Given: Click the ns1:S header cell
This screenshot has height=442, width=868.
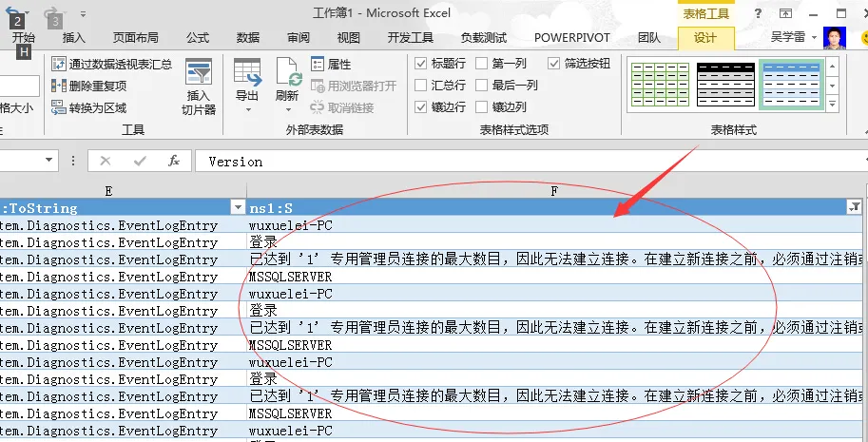Looking at the screenshot, I should tap(554, 207).
